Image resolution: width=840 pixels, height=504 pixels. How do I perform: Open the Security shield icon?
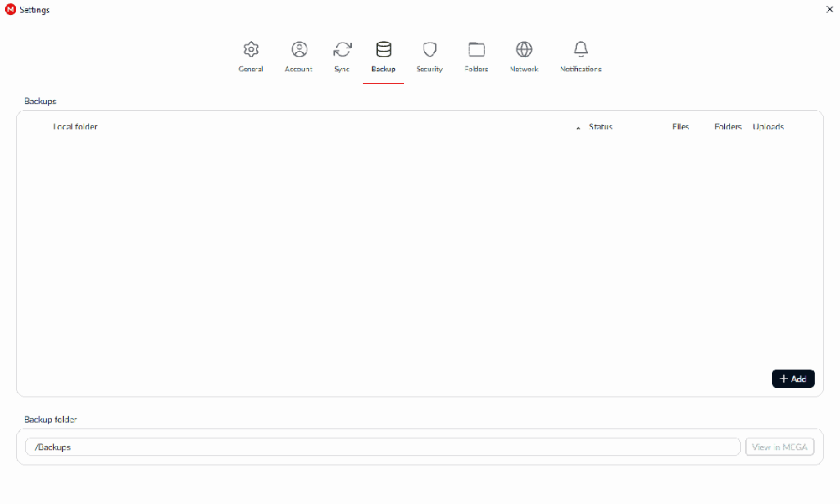(429, 50)
